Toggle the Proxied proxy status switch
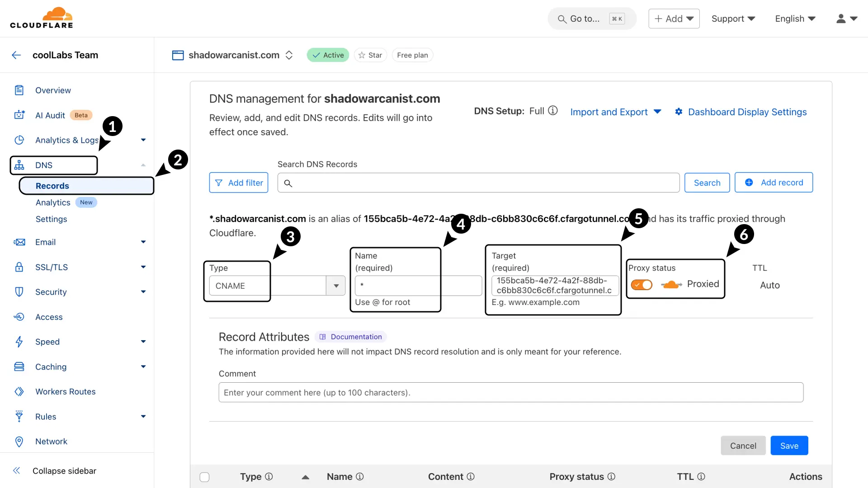Viewport: 868px width, 488px height. [x=642, y=285]
